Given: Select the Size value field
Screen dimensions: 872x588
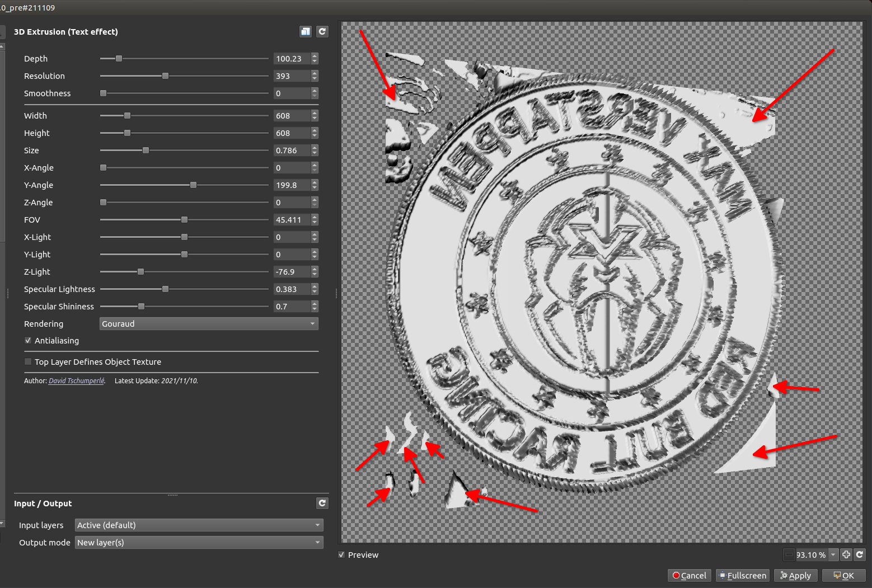Looking at the screenshot, I should 292,150.
